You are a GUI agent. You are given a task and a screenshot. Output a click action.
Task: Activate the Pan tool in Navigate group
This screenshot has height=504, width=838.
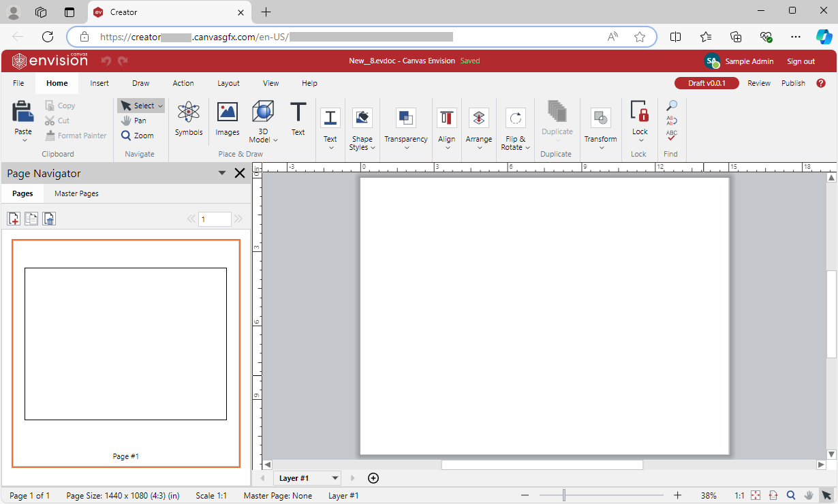tap(134, 121)
